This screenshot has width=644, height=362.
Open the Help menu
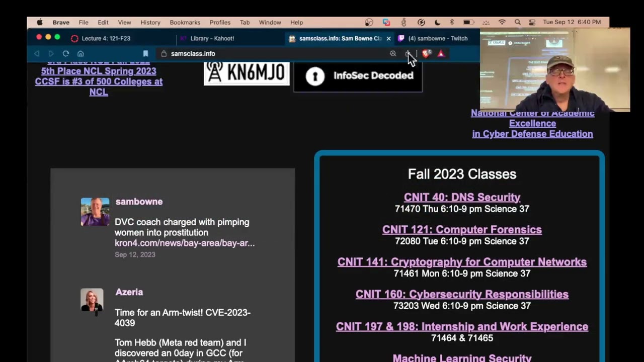[297, 22]
